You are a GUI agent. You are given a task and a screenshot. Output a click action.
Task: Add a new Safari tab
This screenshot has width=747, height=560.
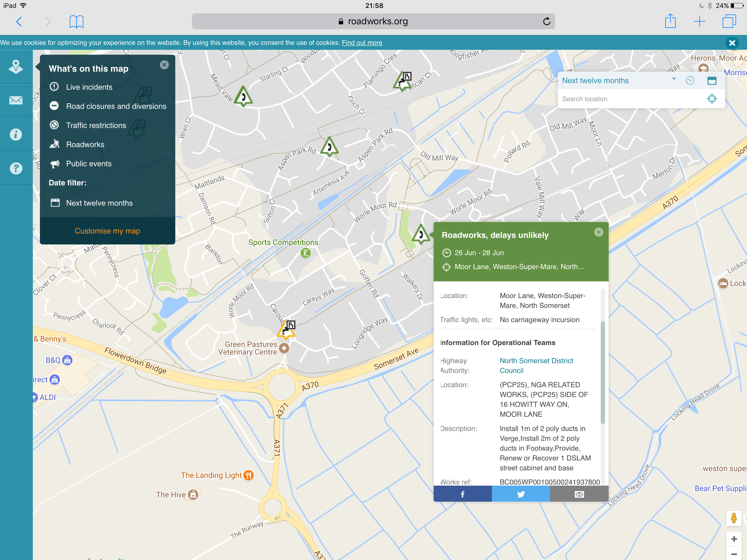tap(700, 22)
